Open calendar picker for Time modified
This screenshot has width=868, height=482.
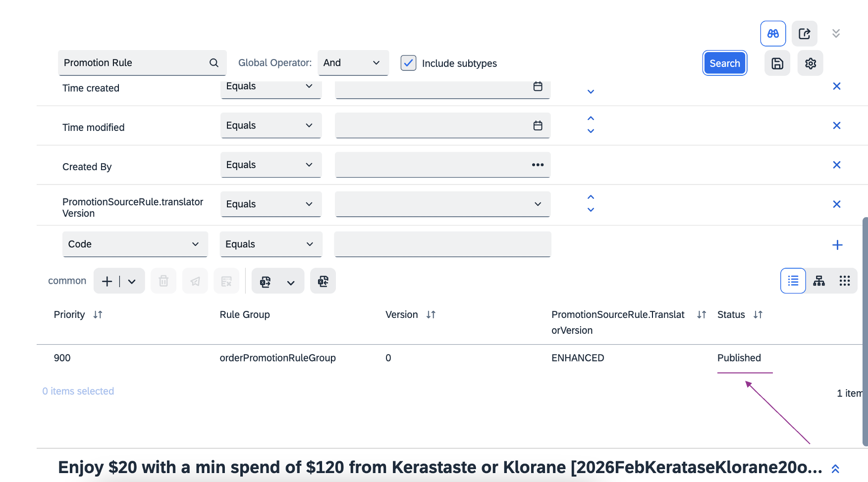pos(538,125)
